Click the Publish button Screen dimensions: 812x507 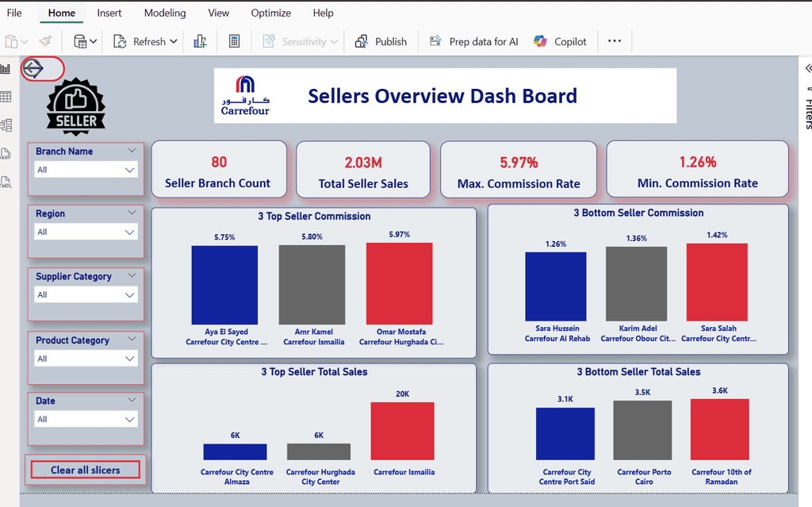click(x=381, y=41)
